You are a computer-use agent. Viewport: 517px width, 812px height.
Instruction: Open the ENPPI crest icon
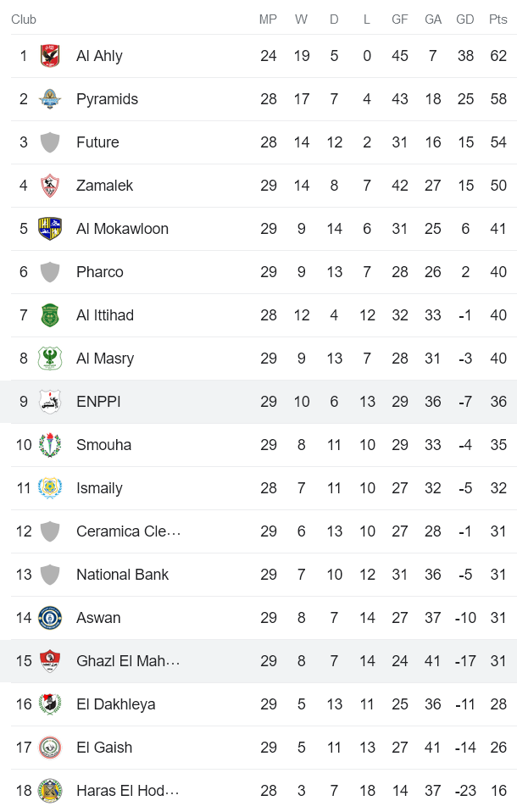pyautogui.click(x=50, y=401)
